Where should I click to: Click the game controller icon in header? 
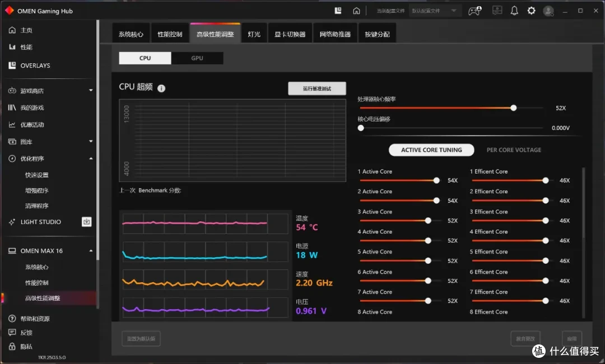tap(475, 11)
